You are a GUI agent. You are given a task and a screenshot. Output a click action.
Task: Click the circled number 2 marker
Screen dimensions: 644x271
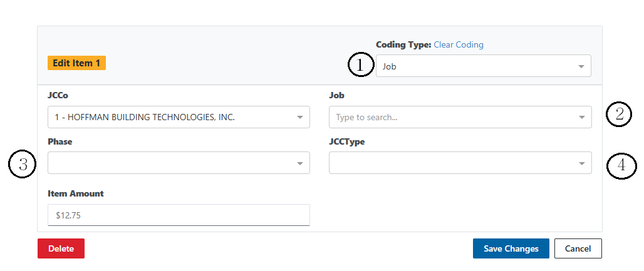[x=619, y=115]
